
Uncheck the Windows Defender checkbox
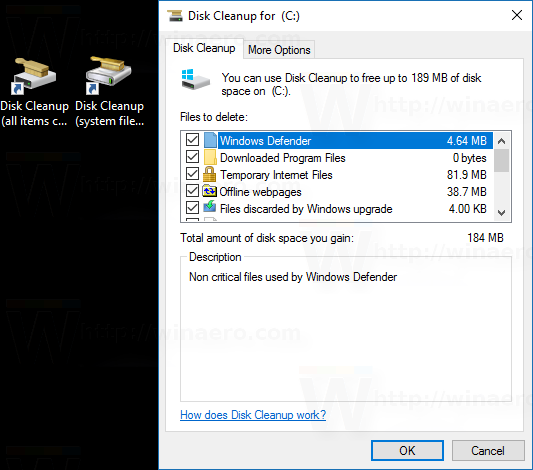pos(192,140)
